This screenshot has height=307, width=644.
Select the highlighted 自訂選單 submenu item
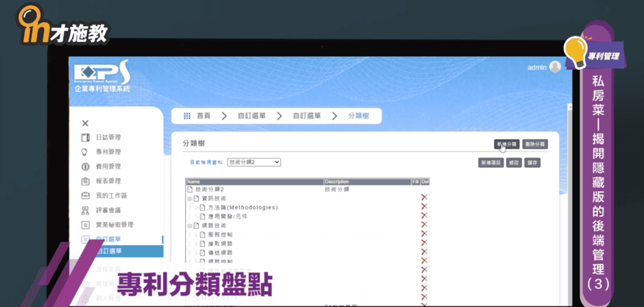click(x=110, y=251)
